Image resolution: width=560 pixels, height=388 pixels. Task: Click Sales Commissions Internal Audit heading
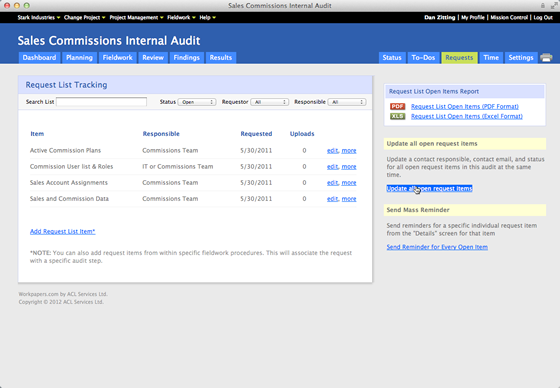point(109,40)
